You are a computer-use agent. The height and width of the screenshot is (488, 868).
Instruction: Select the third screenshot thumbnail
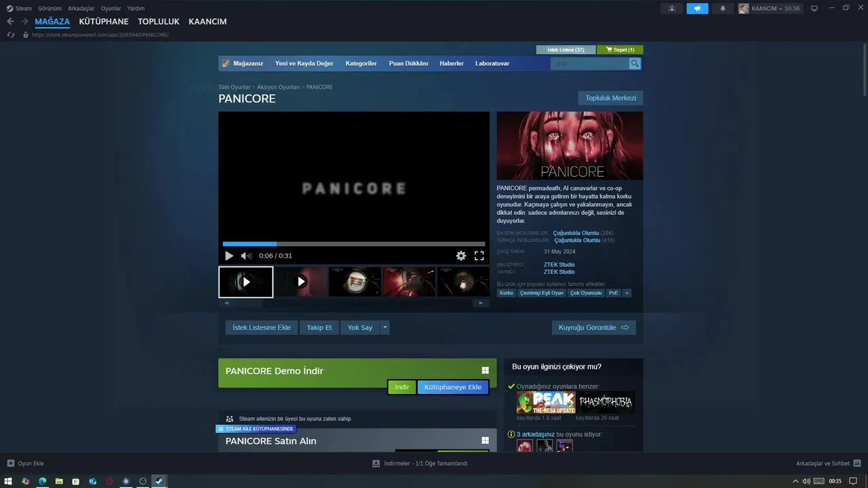[x=355, y=282]
